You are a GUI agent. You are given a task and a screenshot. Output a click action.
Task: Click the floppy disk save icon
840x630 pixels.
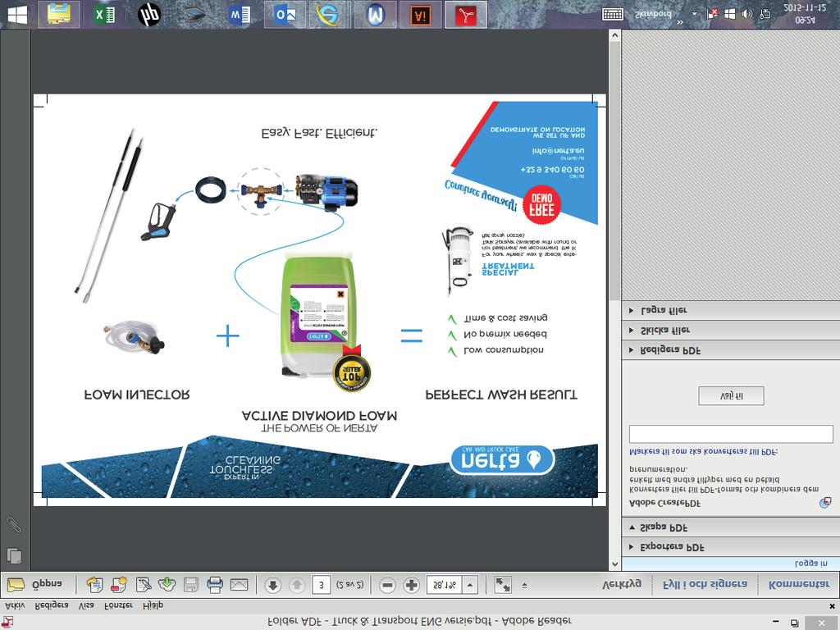tap(190, 584)
